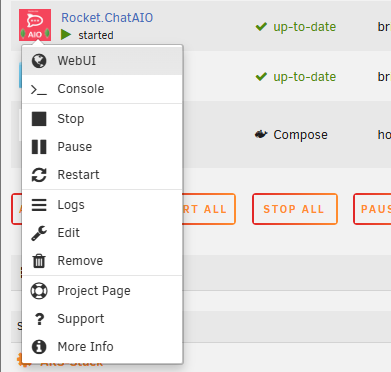The image size is (391, 372).
Task: Click the Rocket.ChatAIO container icon
Action: [x=35, y=25]
